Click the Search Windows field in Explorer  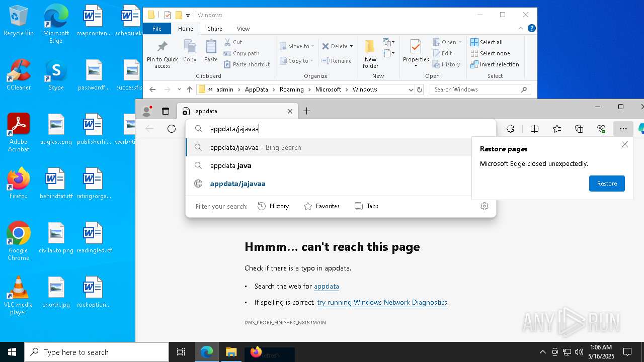coord(480,89)
